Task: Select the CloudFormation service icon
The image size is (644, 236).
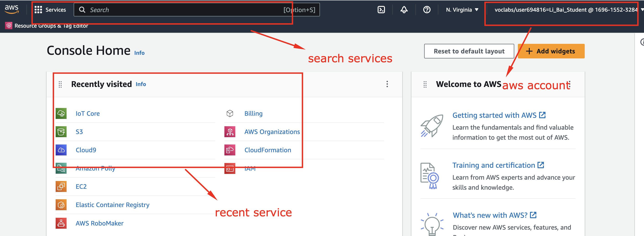Action: (x=230, y=150)
